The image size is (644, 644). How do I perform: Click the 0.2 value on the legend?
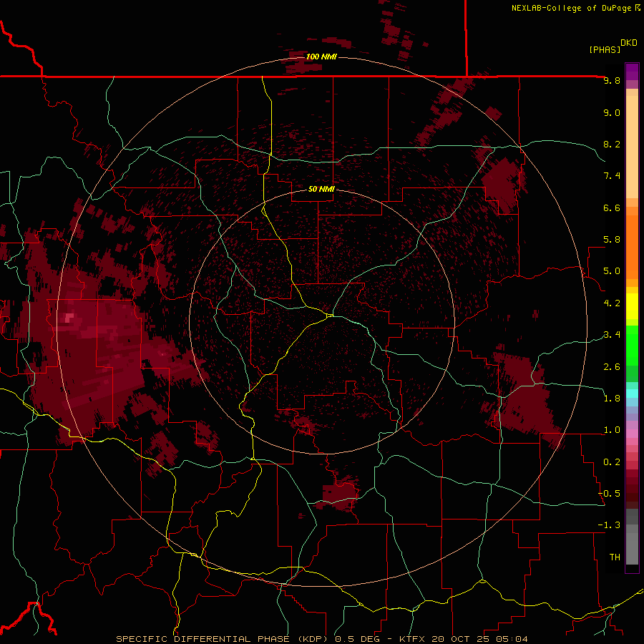612,462
